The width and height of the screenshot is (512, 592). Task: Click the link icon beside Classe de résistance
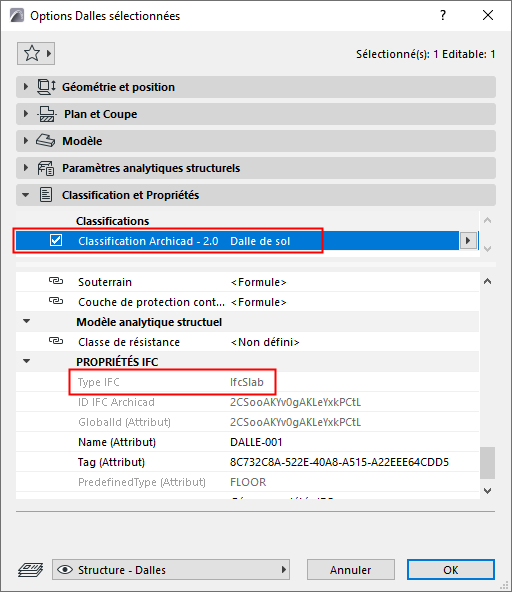56,341
